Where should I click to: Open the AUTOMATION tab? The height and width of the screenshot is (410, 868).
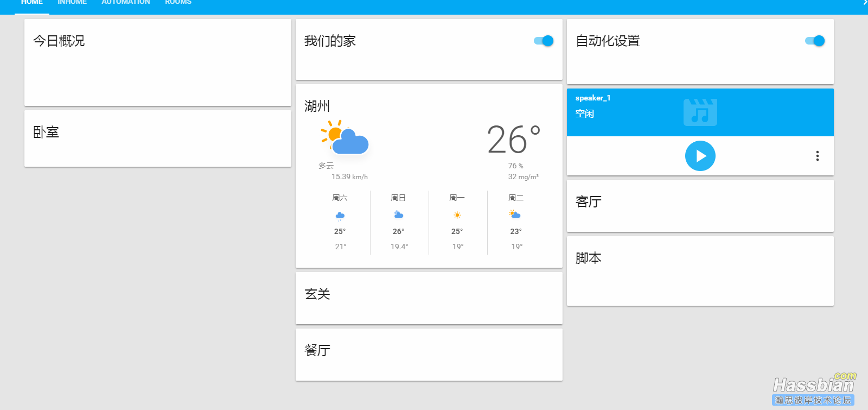126,3
